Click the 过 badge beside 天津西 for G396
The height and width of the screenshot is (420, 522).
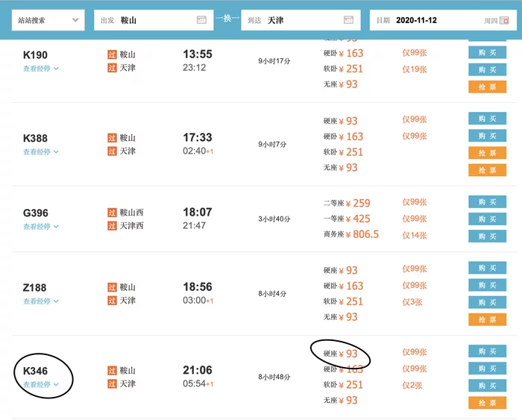pos(112,226)
